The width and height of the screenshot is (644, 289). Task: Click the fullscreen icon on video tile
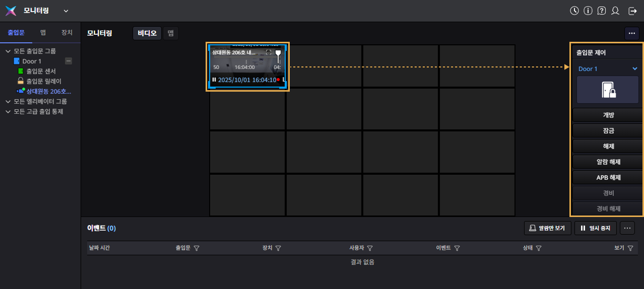coord(269,52)
